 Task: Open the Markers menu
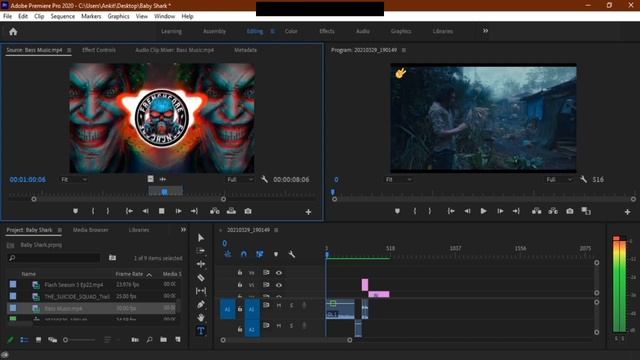(91, 16)
